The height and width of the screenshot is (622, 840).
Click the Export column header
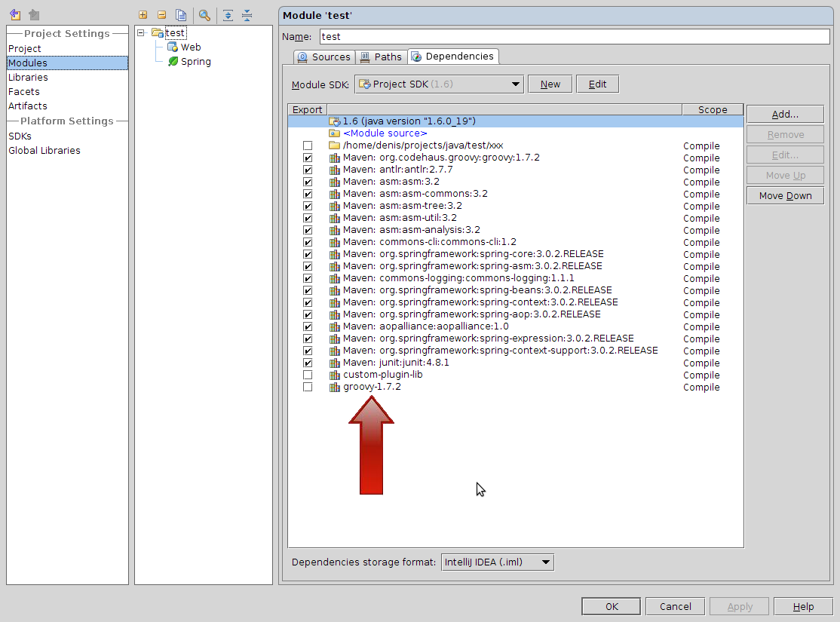point(308,110)
